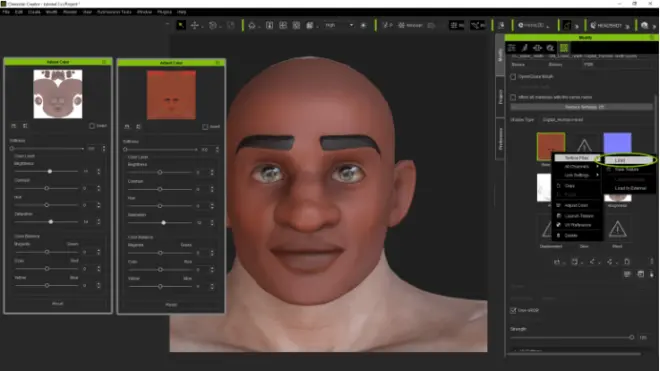The height and width of the screenshot is (371, 660).
Task: Click Reset in the right Adjust Color panel
Action: coord(171,304)
